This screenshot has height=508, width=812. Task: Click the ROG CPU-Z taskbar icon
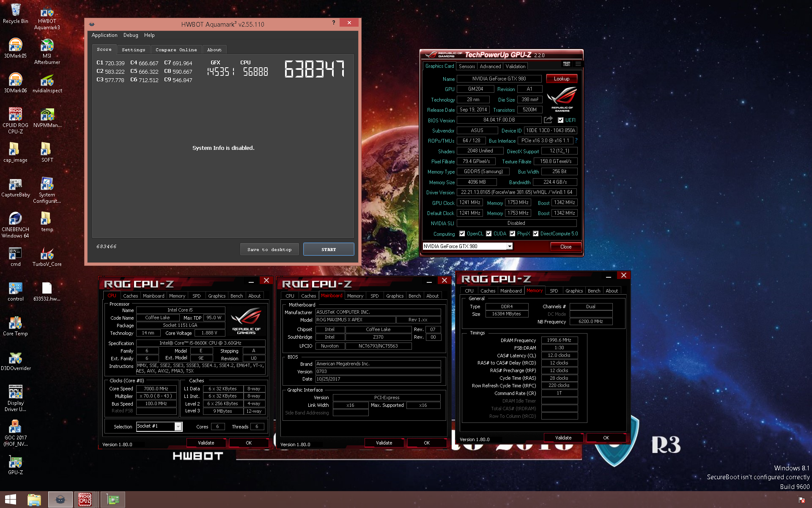tap(85, 500)
